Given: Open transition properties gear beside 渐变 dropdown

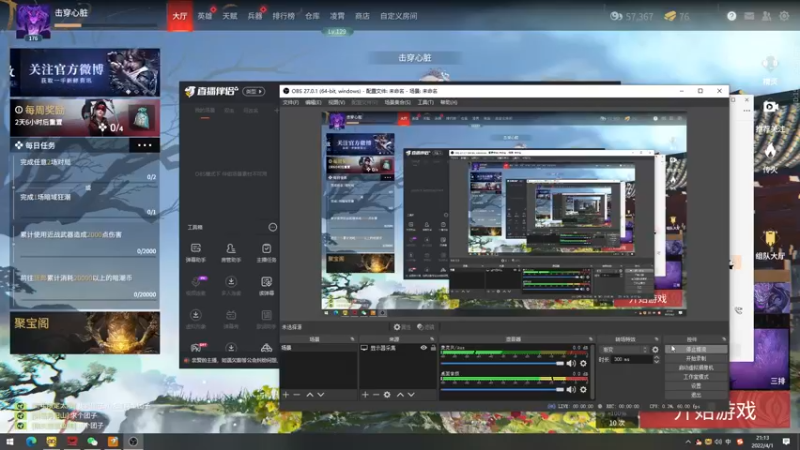Looking at the screenshot, I should pos(655,350).
